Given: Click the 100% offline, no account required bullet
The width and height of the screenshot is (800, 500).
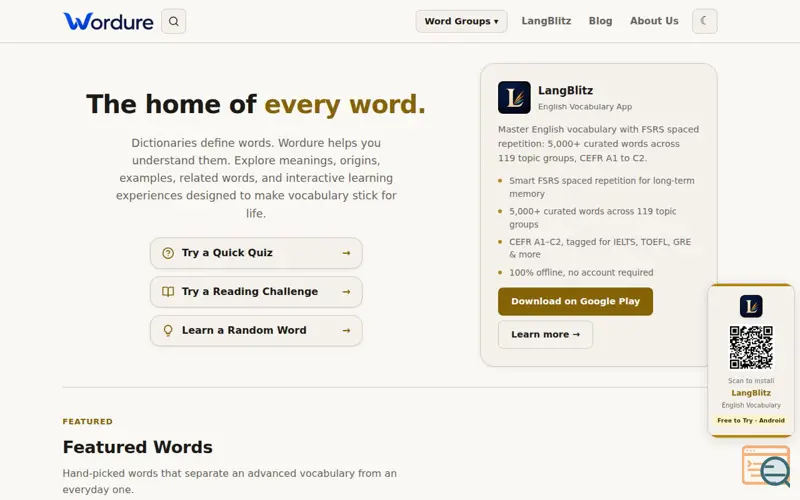Looking at the screenshot, I should [581, 272].
